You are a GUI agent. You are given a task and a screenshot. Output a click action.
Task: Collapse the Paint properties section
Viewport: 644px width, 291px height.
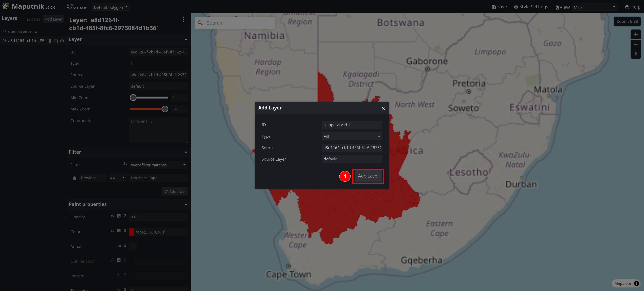(x=186, y=204)
